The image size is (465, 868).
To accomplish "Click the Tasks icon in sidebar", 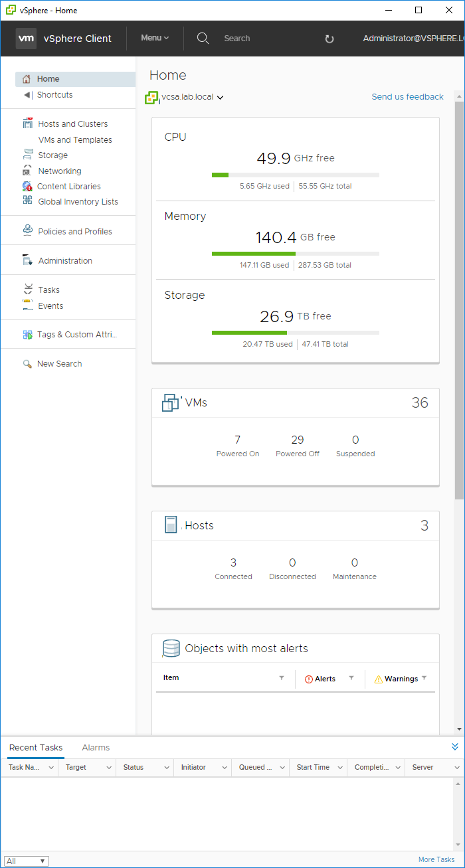I will pos(28,290).
